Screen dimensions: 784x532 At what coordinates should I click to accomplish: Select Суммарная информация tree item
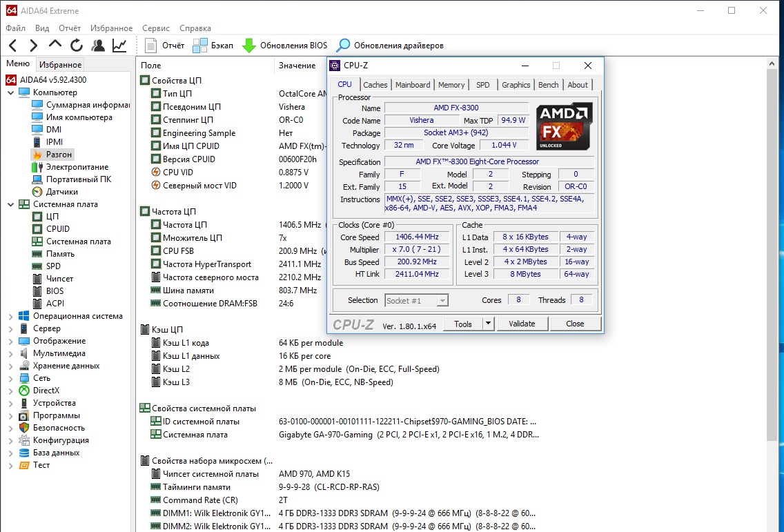[80, 105]
